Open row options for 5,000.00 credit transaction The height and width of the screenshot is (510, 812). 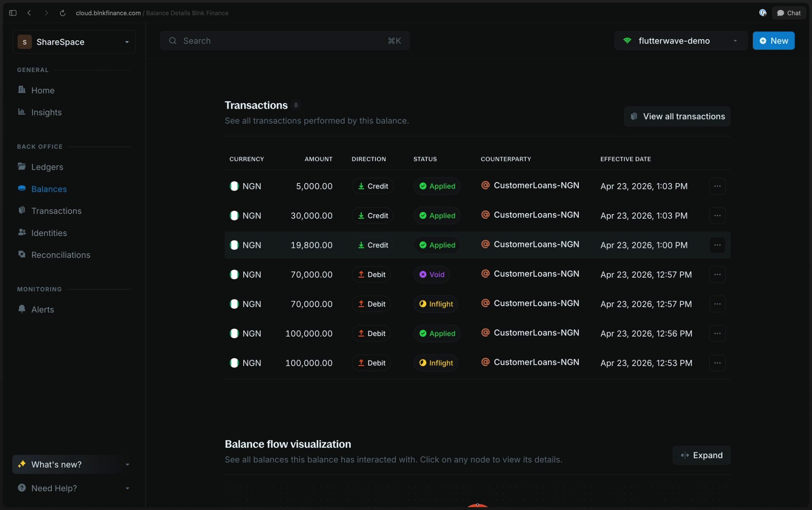(717, 186)
